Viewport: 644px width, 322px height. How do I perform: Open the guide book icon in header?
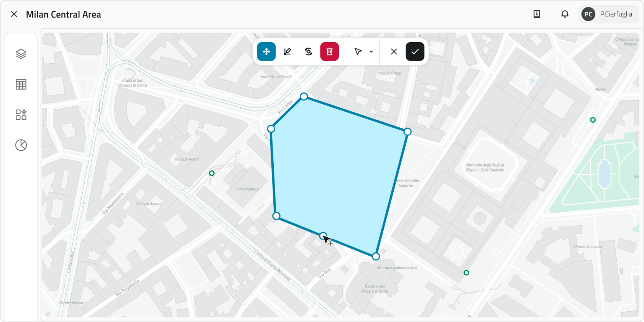537,14
